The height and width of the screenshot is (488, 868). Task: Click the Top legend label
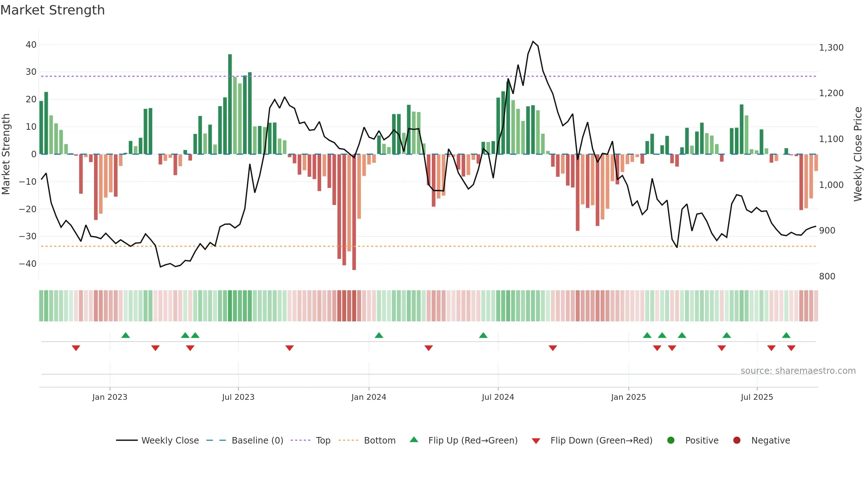(323, 440)
